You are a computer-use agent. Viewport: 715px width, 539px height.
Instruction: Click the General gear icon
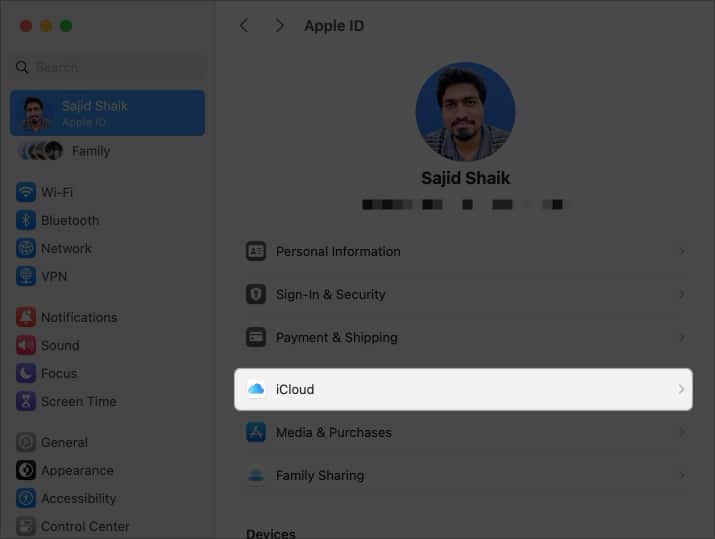coord(26,442)
